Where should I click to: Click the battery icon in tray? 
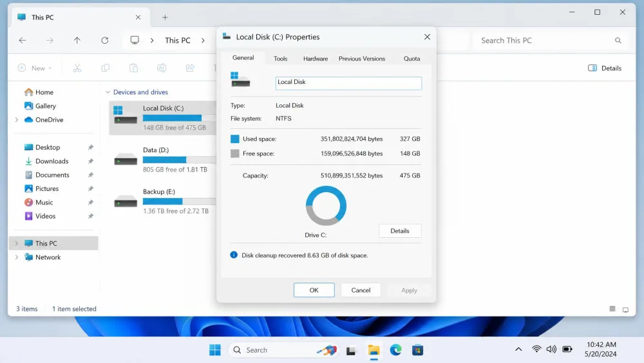(567, 349)
